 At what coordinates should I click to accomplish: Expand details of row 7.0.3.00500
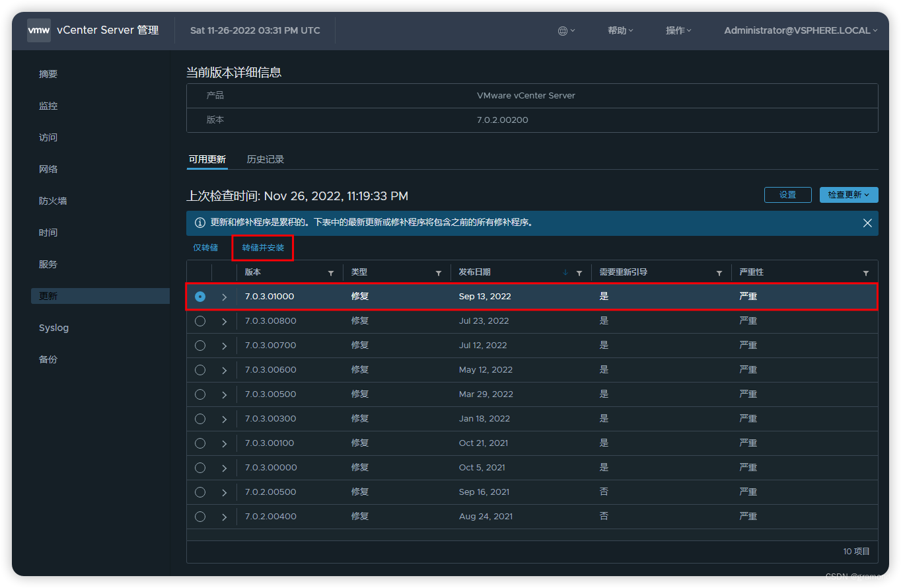[x=225, y=395]
